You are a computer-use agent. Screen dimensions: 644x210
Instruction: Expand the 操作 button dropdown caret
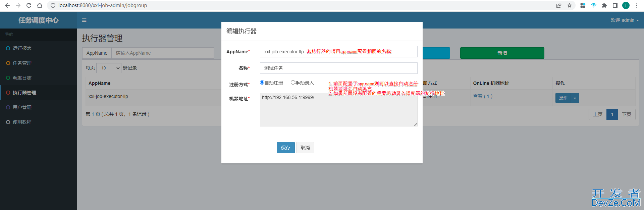click(x=575, y=98)
